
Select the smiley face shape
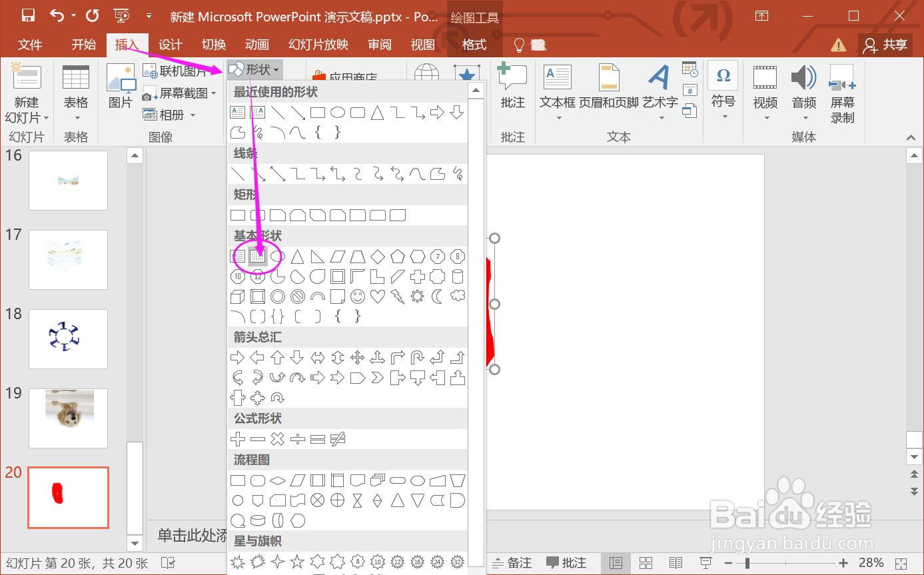(x=358, y=296)
